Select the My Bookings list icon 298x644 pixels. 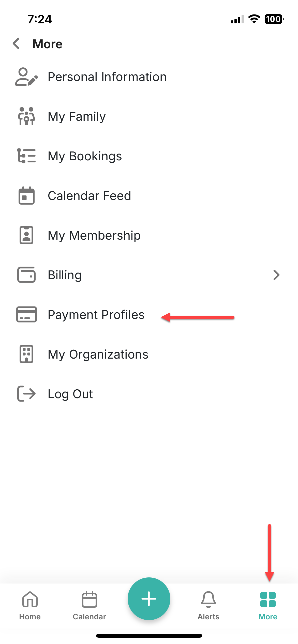point(26,156)
